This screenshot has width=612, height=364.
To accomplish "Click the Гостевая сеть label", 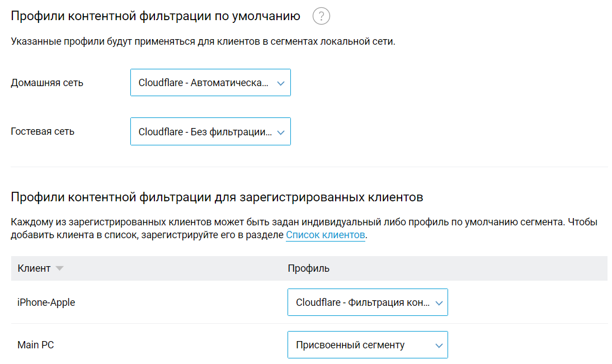I will [43, 132].
